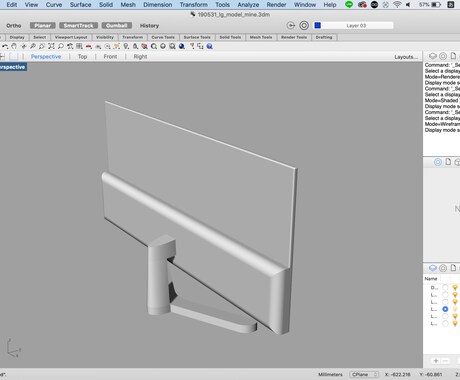Open the Curve menu
This screenshot has height=380, width=460.
click(x=54, y=5)
